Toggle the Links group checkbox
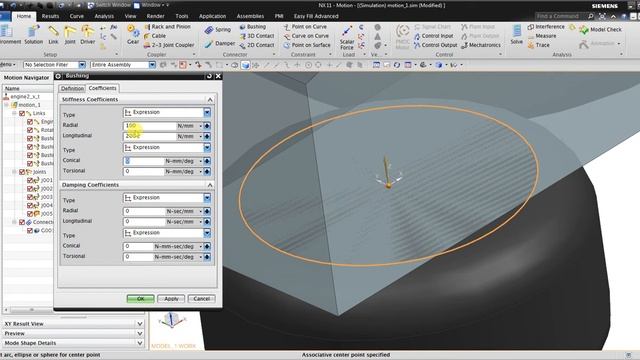 [22, 113]
